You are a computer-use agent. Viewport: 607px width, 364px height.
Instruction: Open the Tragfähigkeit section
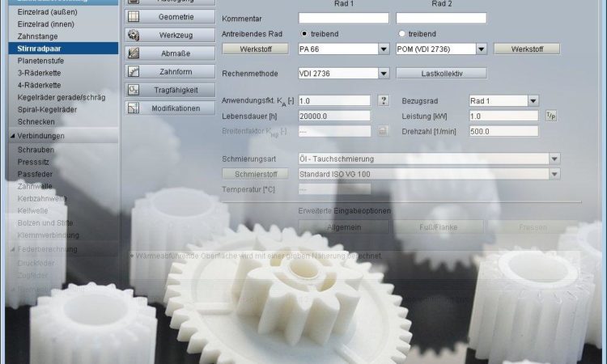170,90
